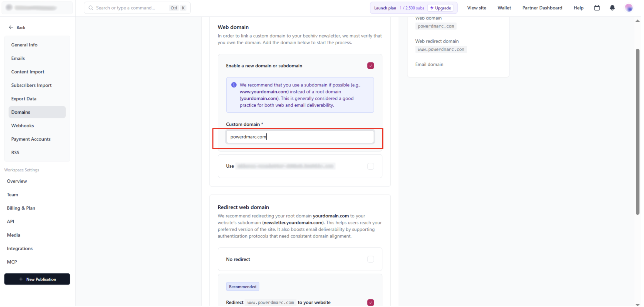Click the View site link
This screenshot has height=307, width=644.
pyautogui.click(x=476, y=8)
